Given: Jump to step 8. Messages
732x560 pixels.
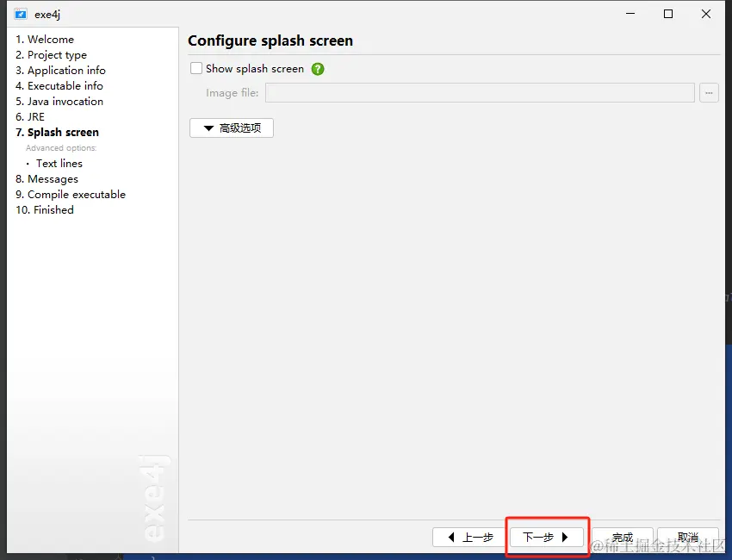Looking at the screenshot, I should (47, 179).
